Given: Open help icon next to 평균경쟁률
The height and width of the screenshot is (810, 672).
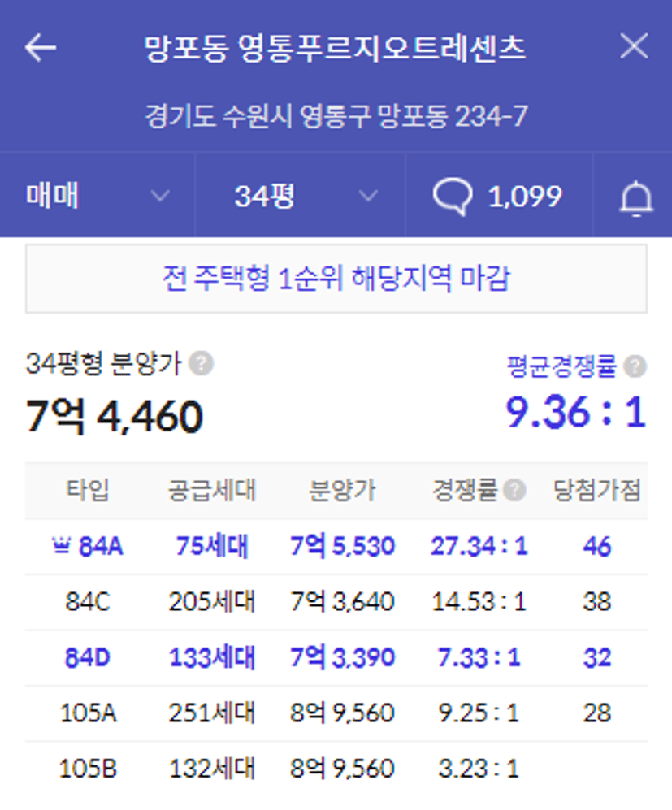Looking at the screenshot, I should 635,366.
